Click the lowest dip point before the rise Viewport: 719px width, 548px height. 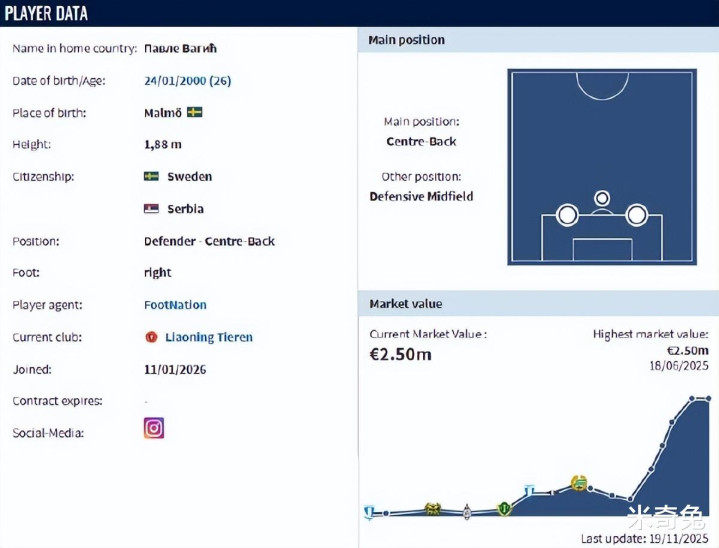(x=631, y=499)
